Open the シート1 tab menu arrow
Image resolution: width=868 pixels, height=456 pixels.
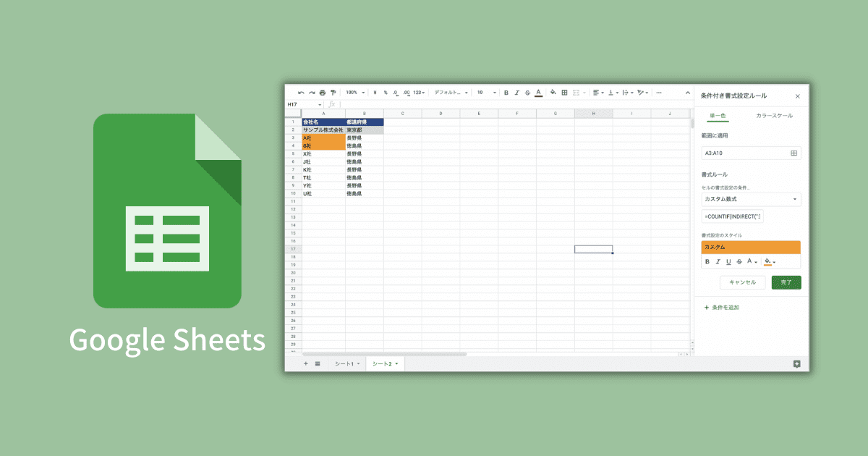(358, 363)
